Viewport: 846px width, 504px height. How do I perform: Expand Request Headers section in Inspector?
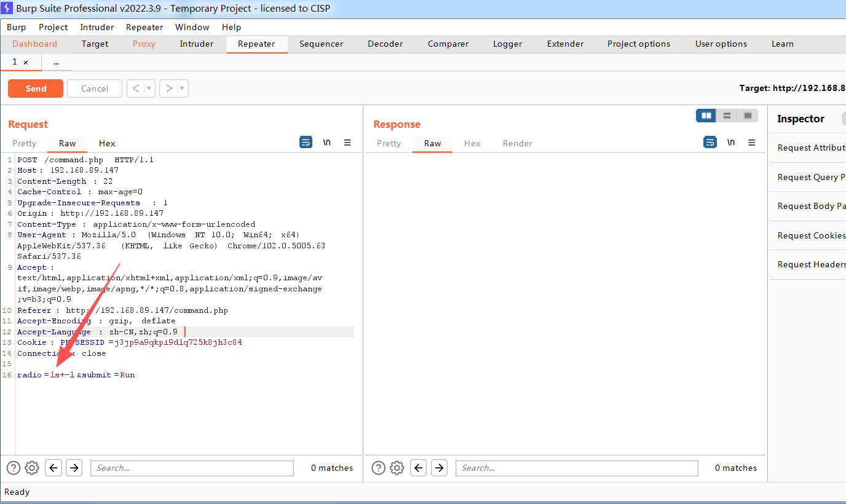(x=808, y=264)
